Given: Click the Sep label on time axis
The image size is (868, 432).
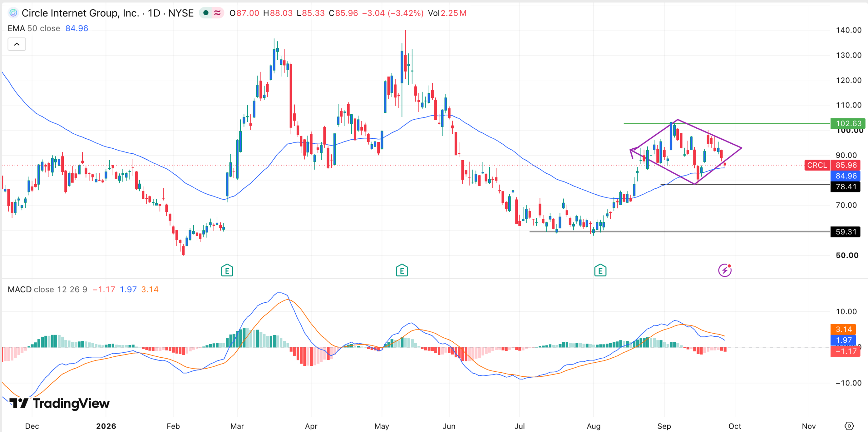Looking at the screenshot, I should (x=664, y=426).
